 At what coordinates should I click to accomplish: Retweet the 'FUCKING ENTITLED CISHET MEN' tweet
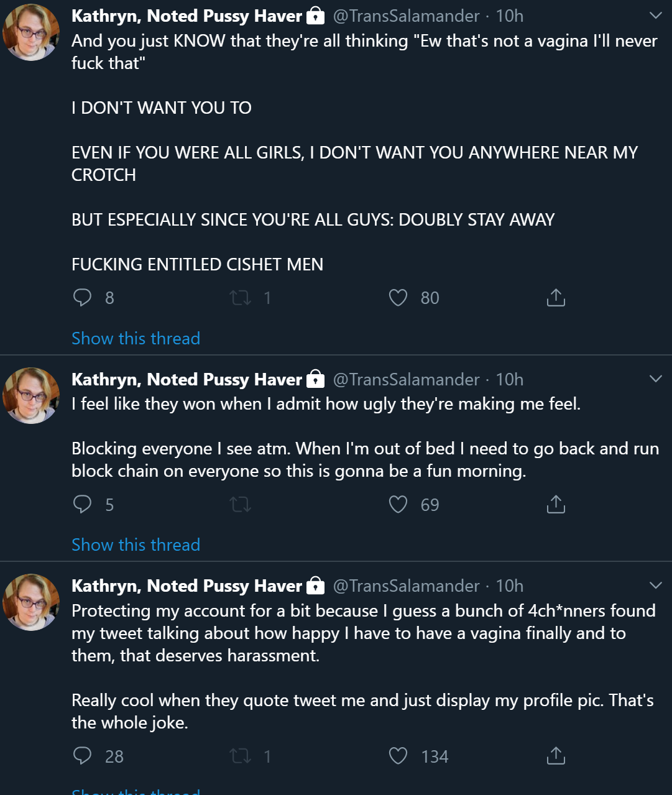pos(241,298)
